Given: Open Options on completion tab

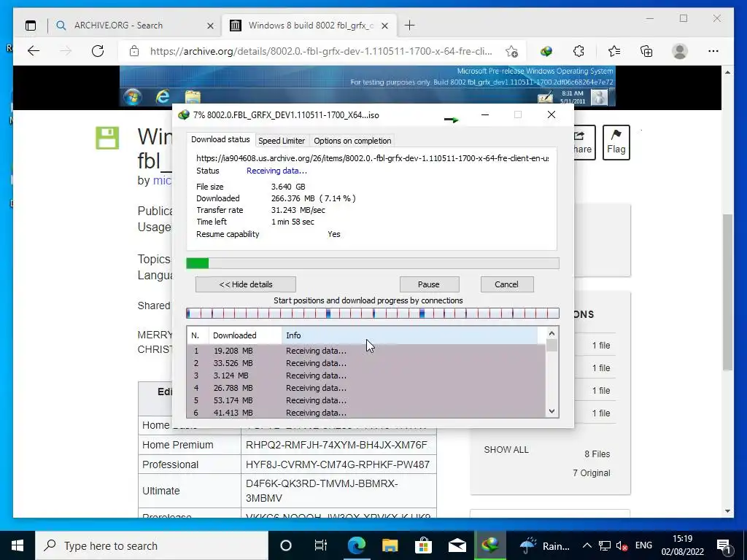Looking at the screenshot, I should coord(352,141).
